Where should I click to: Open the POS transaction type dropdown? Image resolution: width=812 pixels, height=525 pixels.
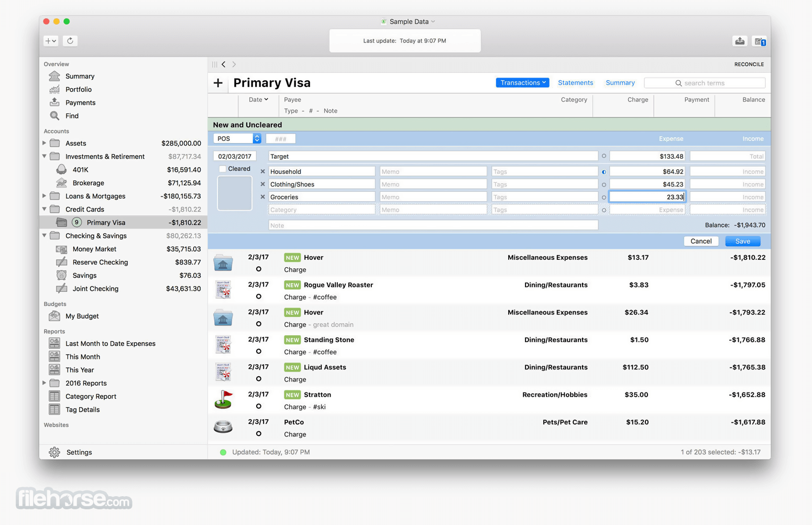(237, 139)
